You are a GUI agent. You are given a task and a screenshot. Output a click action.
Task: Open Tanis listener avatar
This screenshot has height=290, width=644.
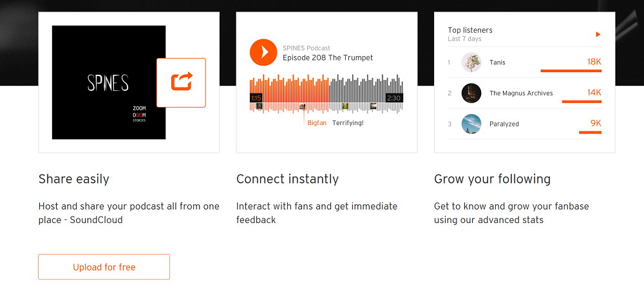pos(471,63)
